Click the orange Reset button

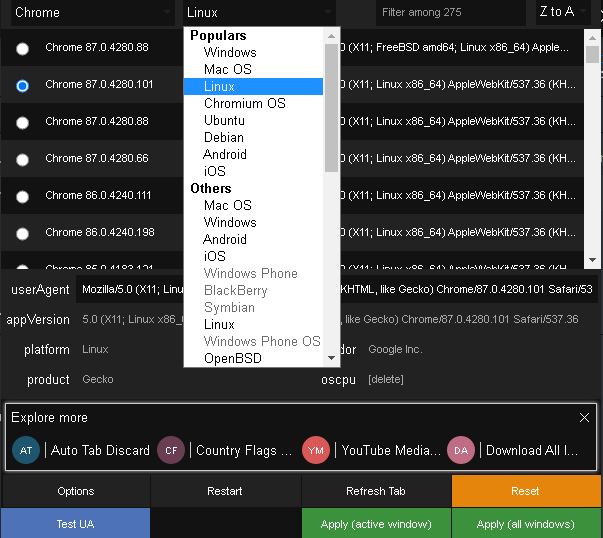pos(525,491)
